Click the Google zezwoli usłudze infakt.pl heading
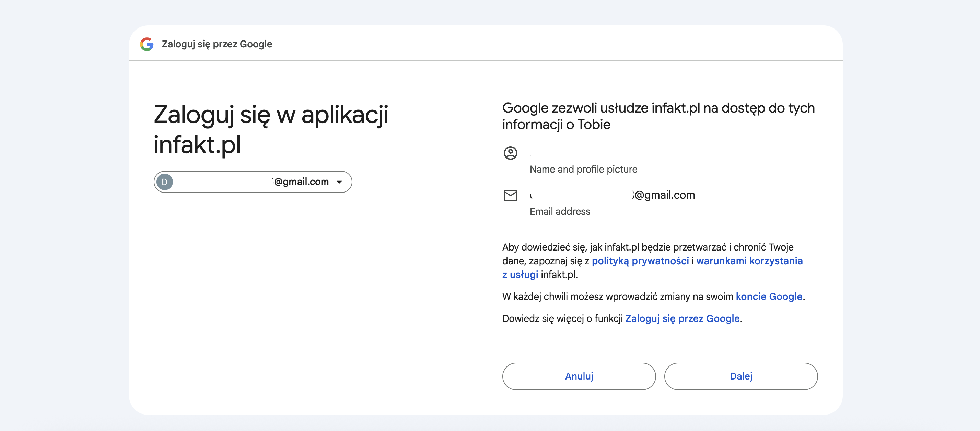This screenshot has height=431, width=980. click(658, 116)
